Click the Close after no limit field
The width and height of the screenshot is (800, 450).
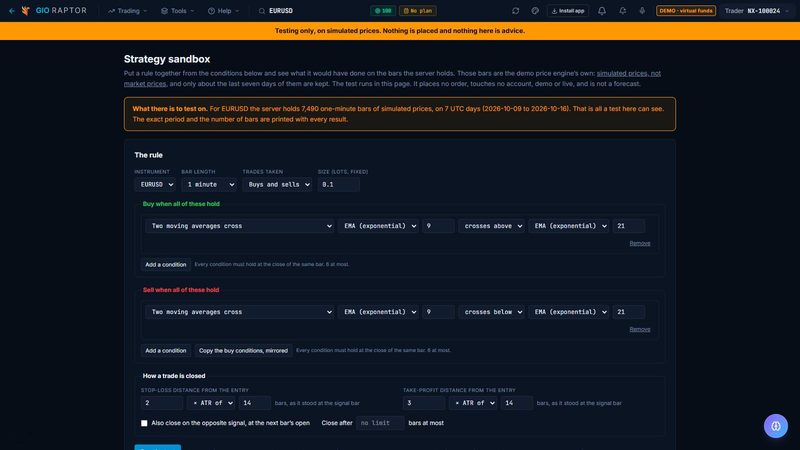(380, 423)
